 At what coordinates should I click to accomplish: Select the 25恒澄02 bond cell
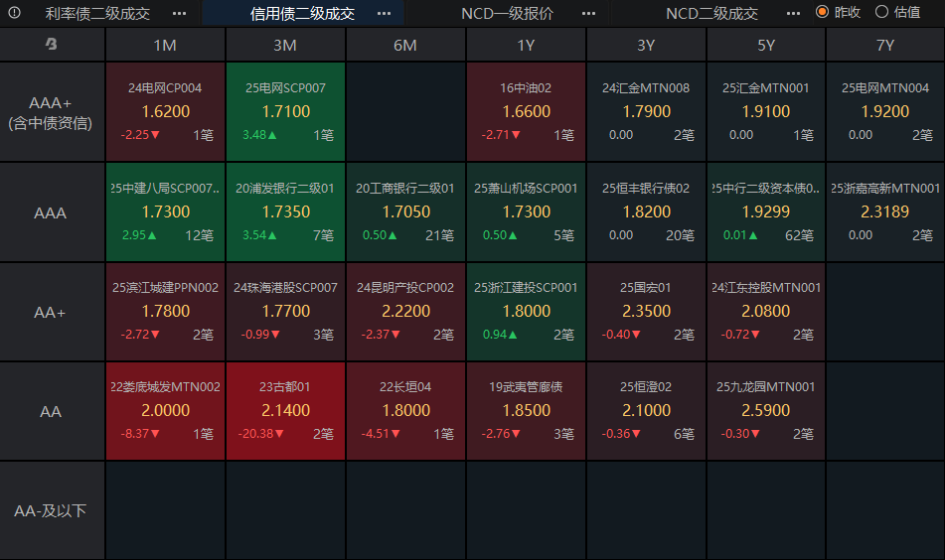point(646,411)
